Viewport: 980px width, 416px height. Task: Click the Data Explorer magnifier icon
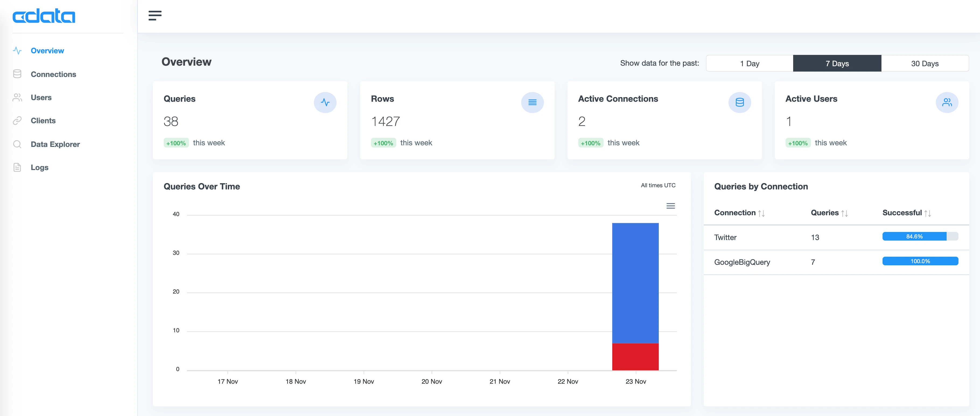point(17,144)
